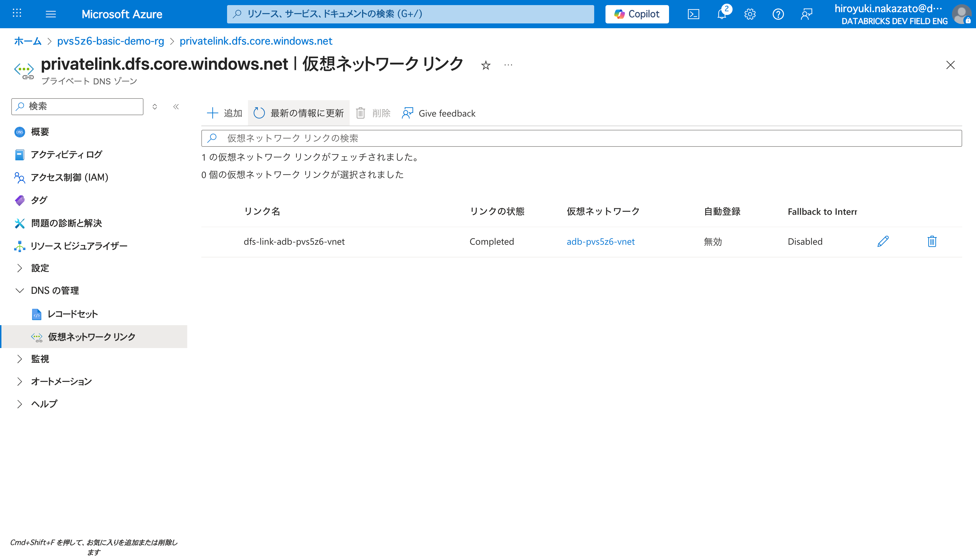Viewport: 976px width, 560px height.
Task: Click the edit pencil for dfs-link-adb-pvs5z6-vnet
Action: pyautogui.click(x=883, y=242)
